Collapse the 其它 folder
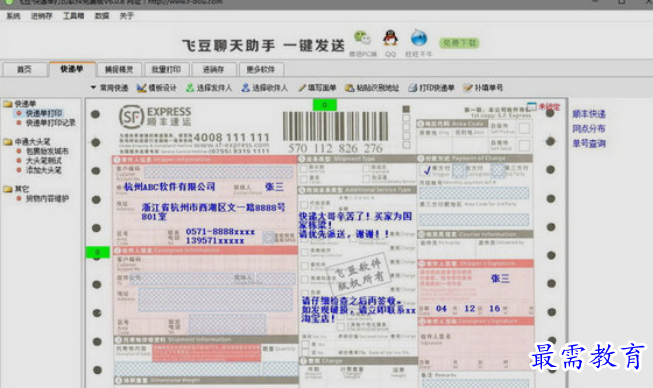Image resolution: width=653 pixels, height=388 pixels. pos(17,189)
